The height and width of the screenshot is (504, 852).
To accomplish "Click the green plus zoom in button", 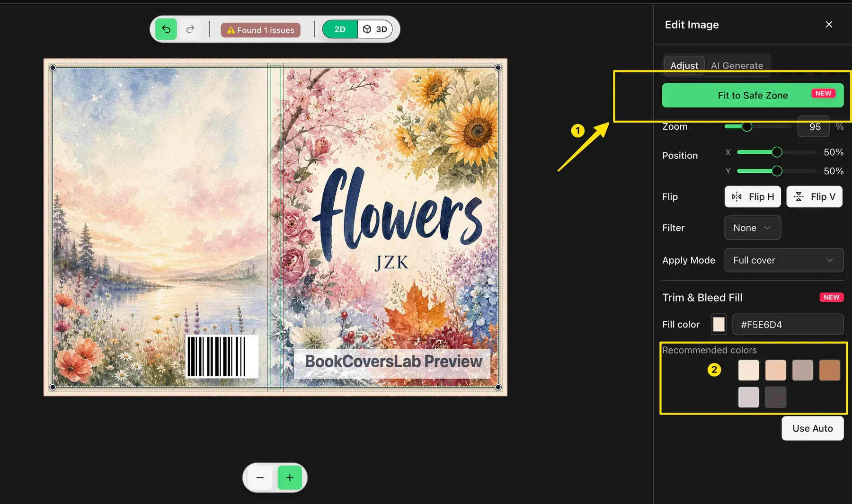I will [x=290, y=477].
